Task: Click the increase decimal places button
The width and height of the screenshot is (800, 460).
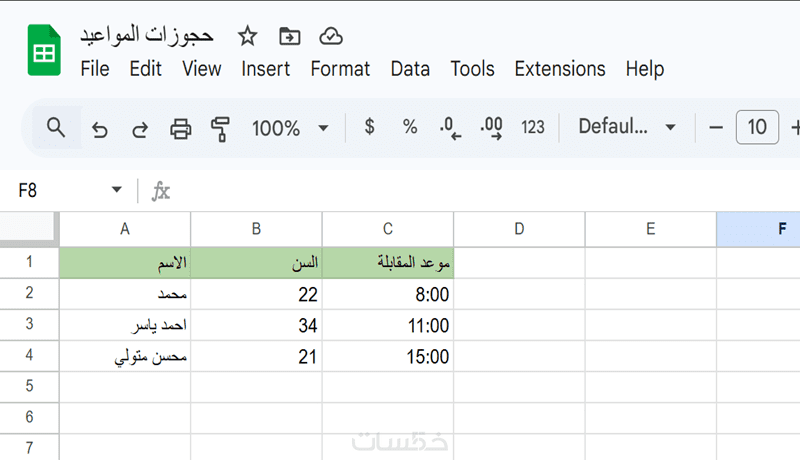Action: [x=491, y=128]
